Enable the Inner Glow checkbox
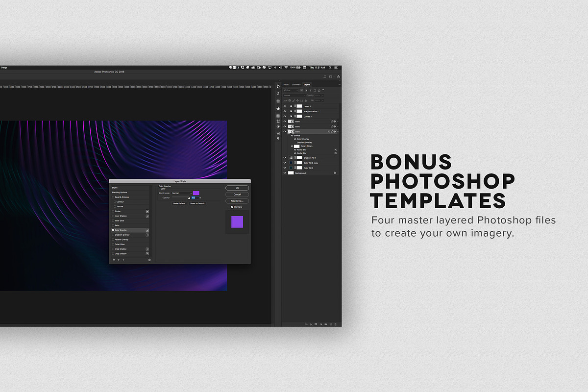This screenshot has width=588, height=392. tap(113, 220)
